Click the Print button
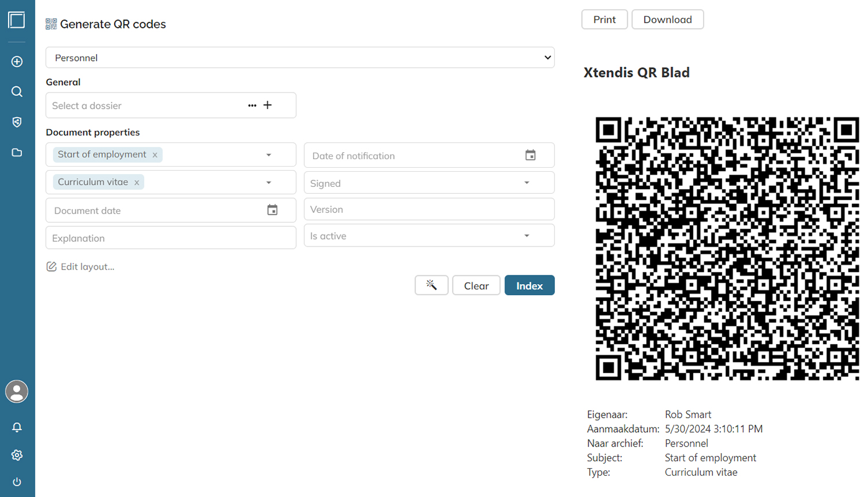The image size is (868, 497). point(605,19)
